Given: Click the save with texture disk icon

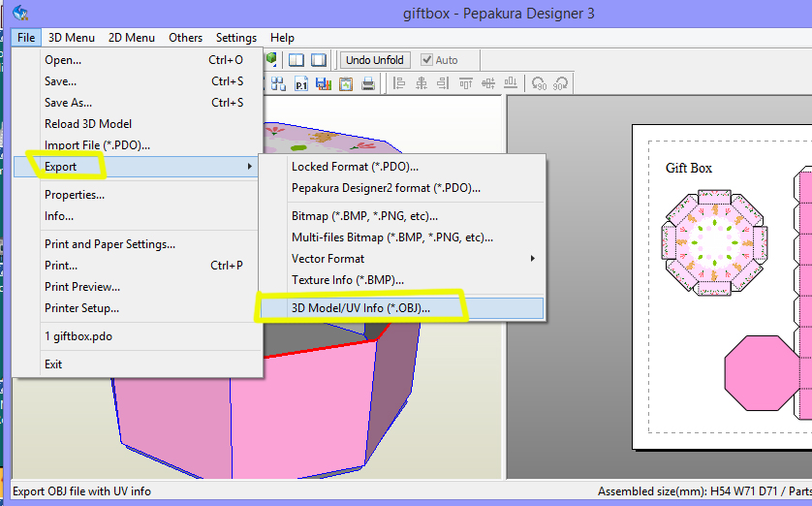Looking at the screenshot, I should [323, 83].
